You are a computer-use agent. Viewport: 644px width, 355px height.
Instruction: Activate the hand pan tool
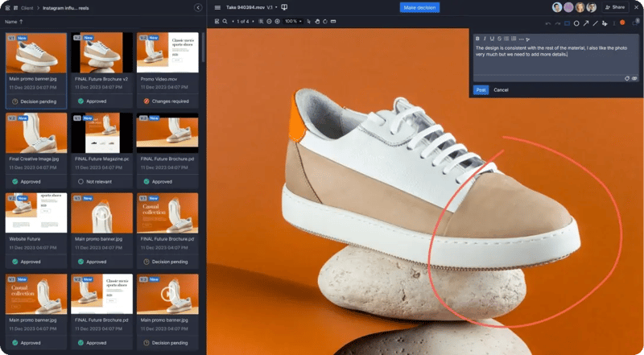pos(317,22)
